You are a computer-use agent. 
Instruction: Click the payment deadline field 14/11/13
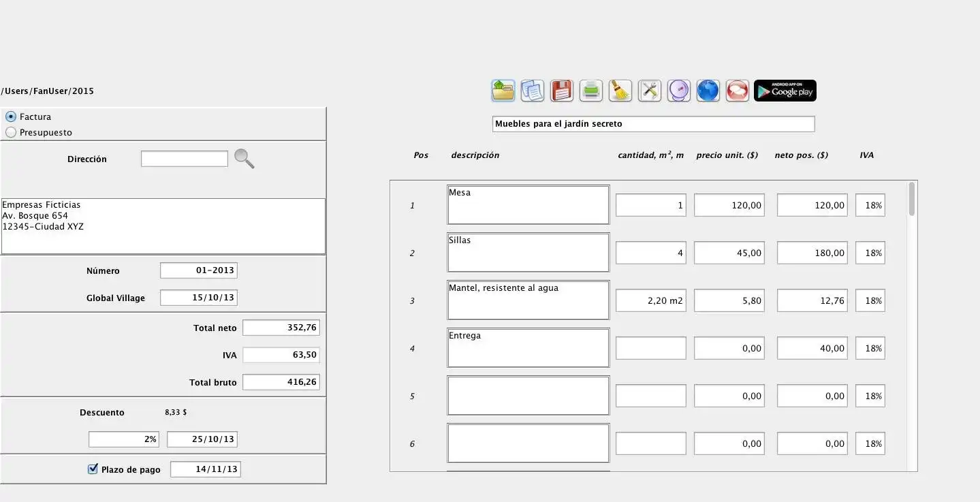click(x=206, y=469)
